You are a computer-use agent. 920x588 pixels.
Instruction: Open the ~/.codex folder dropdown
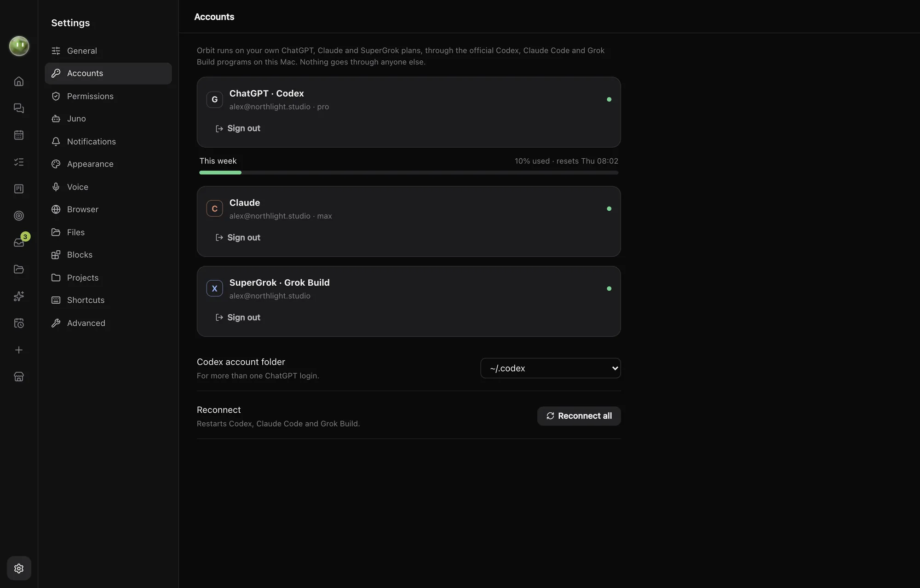pos(551,368)
